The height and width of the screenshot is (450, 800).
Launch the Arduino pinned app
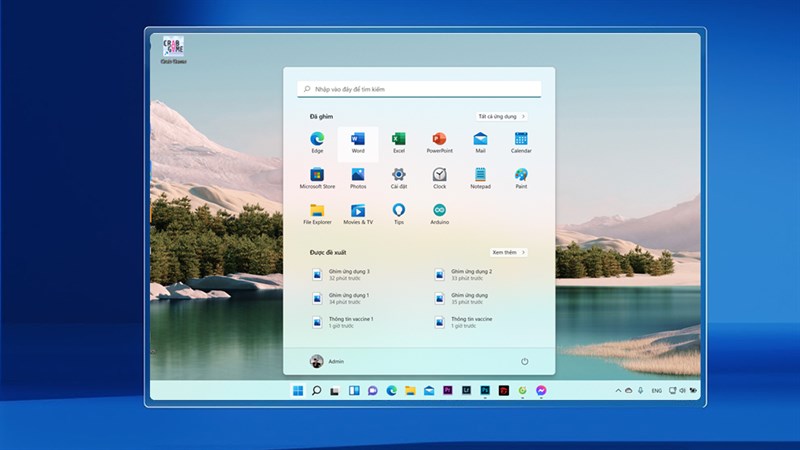439,214
